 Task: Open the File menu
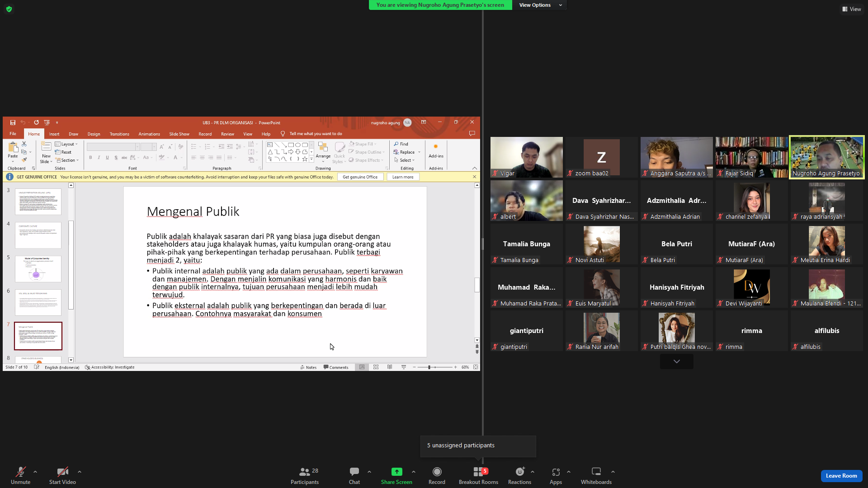coord(13,134)
